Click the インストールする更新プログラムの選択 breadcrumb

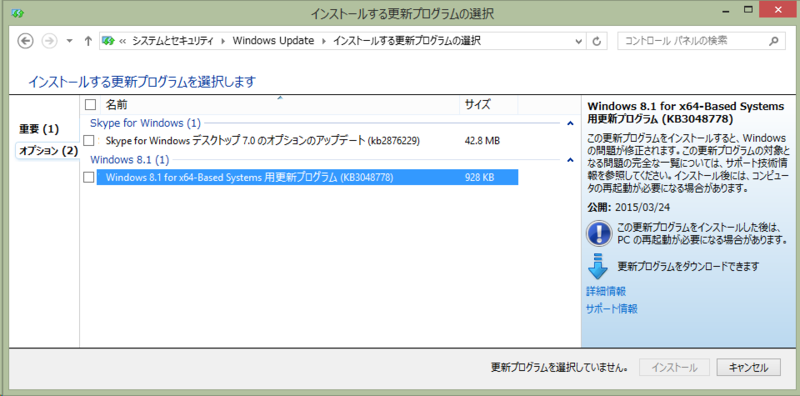coord(407,41)
